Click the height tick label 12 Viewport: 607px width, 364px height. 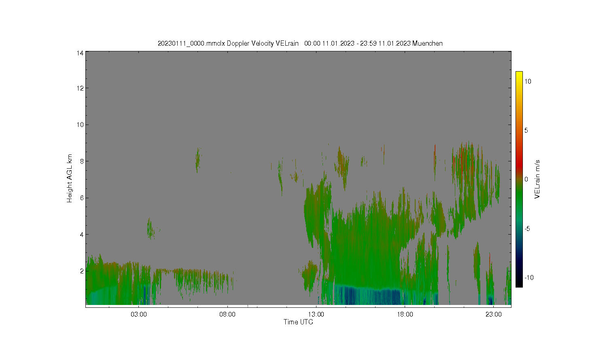click(80, 88)
